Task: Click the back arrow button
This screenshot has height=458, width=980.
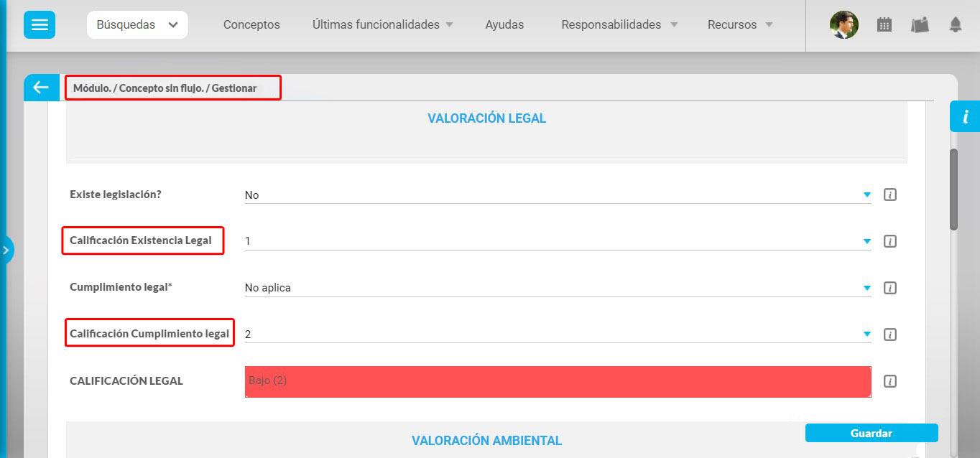Action: [41, 88]
